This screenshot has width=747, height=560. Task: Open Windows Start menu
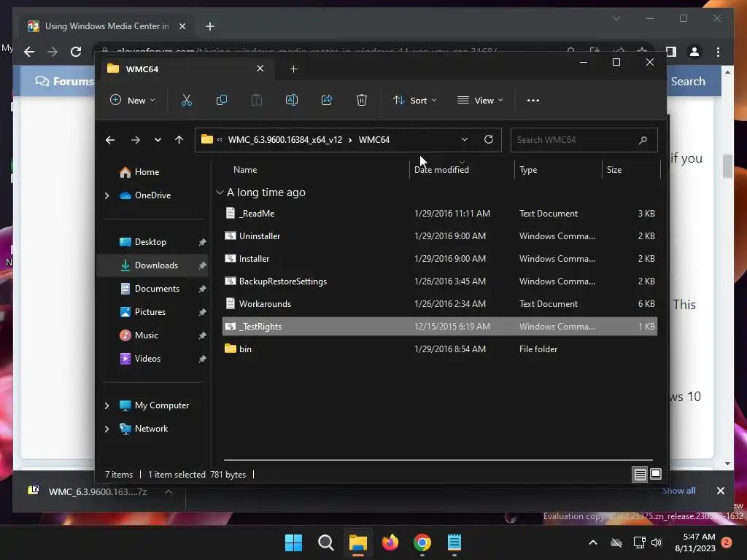[293, 542]
